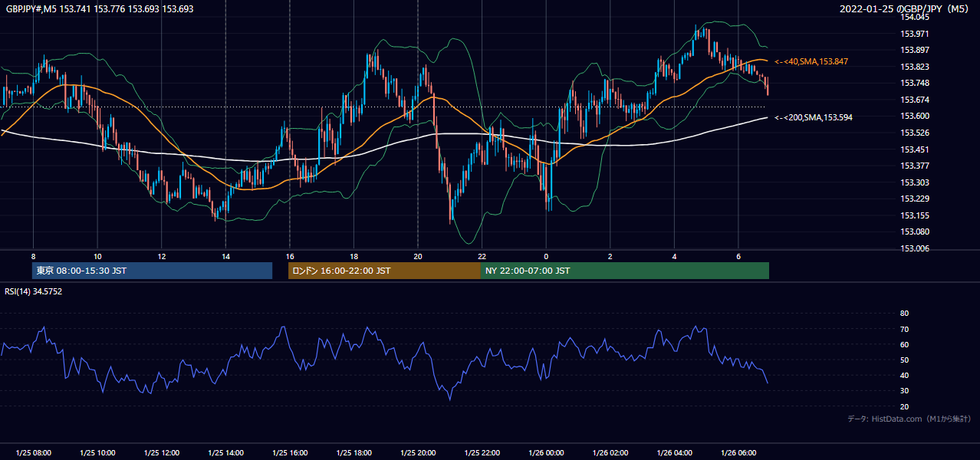Click the 1/25 22:00 time axis label
The width and height of the screenshot is (980, 460).
[482, 453]
